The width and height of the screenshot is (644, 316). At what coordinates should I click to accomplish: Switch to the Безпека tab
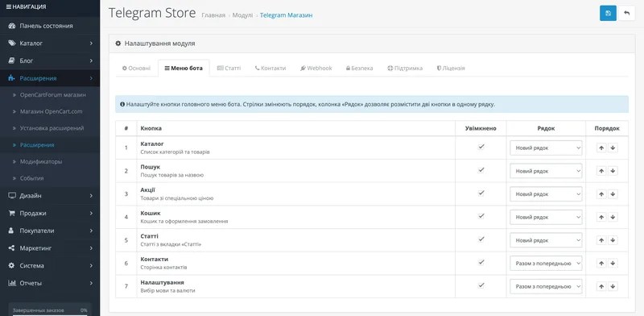(x=359, y=69)
